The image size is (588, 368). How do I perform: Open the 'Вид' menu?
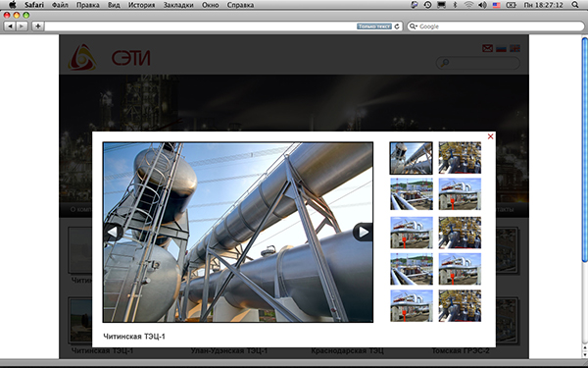coord(114,5)
